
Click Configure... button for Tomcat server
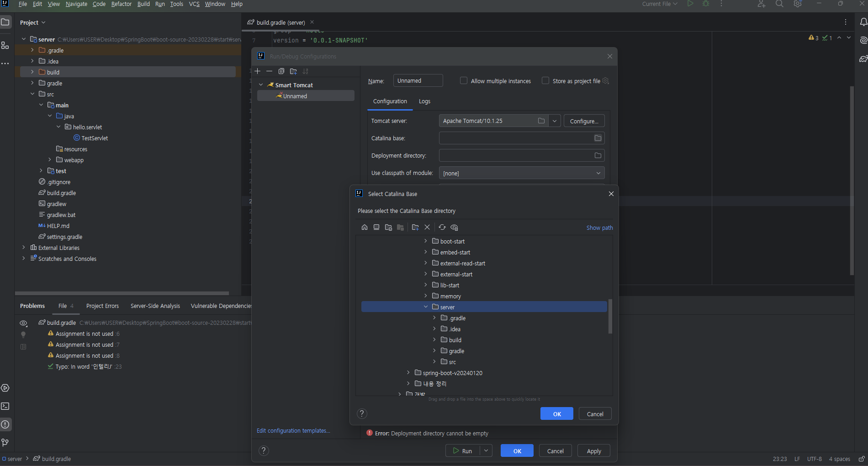tap(584, 121)
